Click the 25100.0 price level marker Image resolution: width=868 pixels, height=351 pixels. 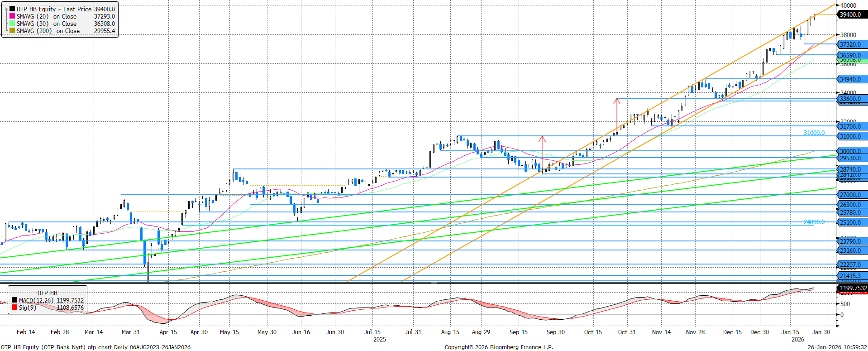[851, 222]
